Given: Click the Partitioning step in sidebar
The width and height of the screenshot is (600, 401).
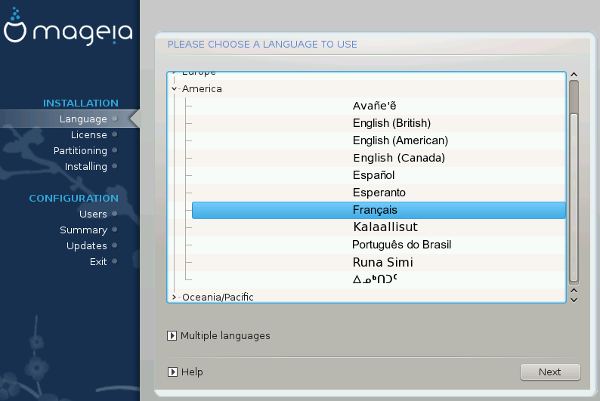Looking at the screenshot, I should pos(80,151).
